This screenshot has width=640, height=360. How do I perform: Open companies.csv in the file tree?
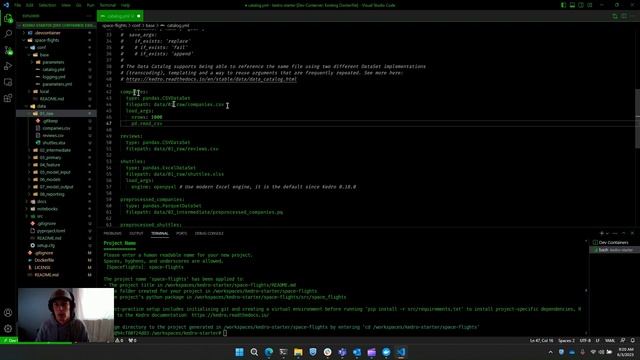click(56, 128)
